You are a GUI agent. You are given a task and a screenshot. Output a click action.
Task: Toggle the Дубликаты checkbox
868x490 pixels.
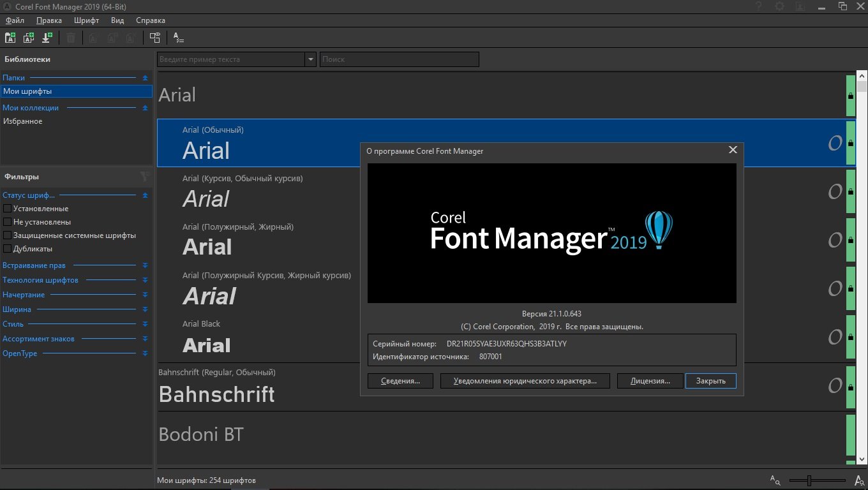pos(8,249)
